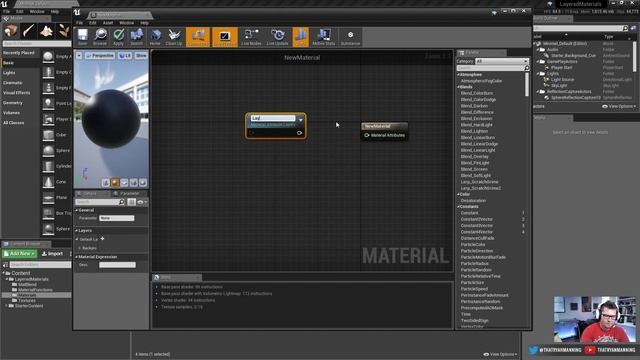Open the Window menu of the material editor

tap(127, 23)
